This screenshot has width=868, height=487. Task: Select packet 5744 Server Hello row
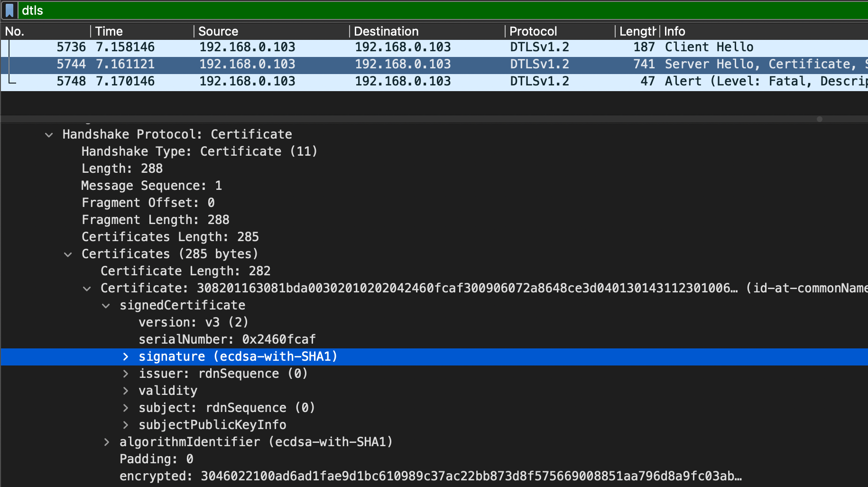(434, 64)
